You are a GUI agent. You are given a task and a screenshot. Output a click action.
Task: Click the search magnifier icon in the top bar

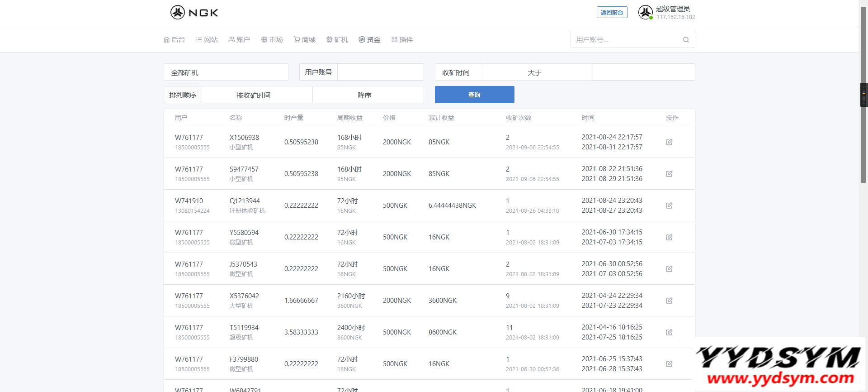point(686,40)
